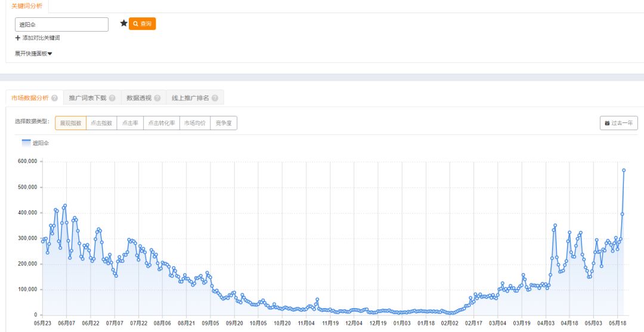Toggle the 遮阳伞 chart legend icon
Screen dimensions: 644x332
click(x=26, y=143)
